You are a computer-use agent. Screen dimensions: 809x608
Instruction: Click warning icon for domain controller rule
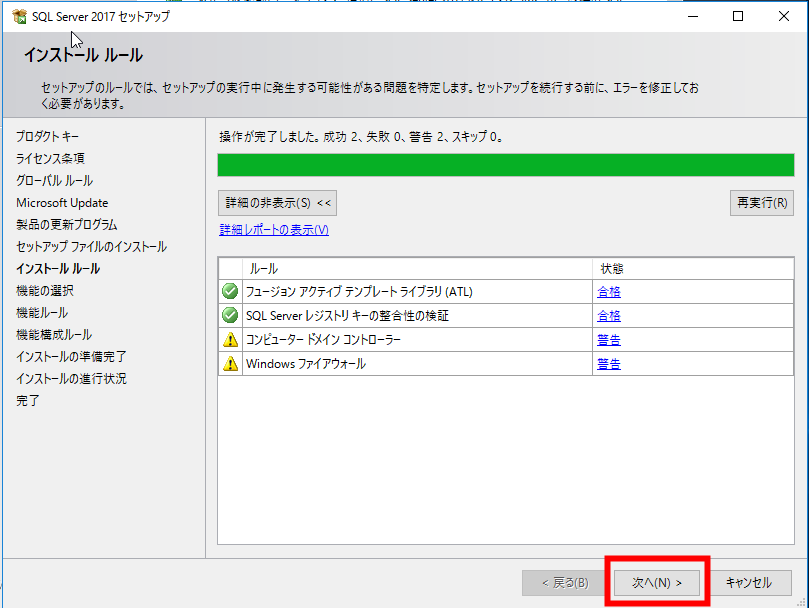230,340
